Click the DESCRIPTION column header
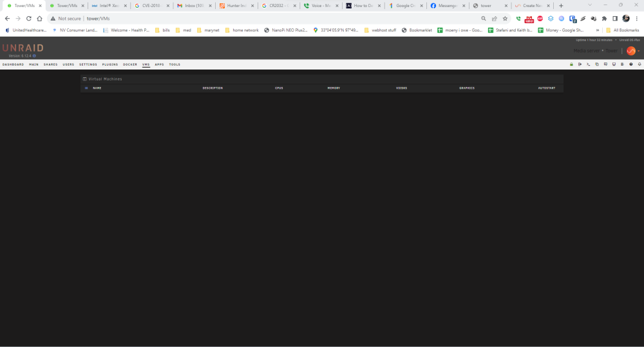 pos(213,88)
